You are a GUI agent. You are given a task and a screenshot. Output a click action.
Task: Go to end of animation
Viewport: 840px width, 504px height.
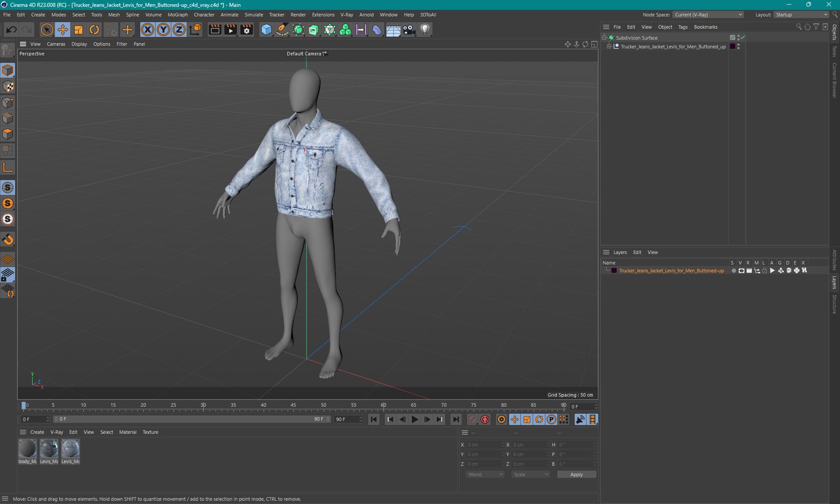[455, 420]
